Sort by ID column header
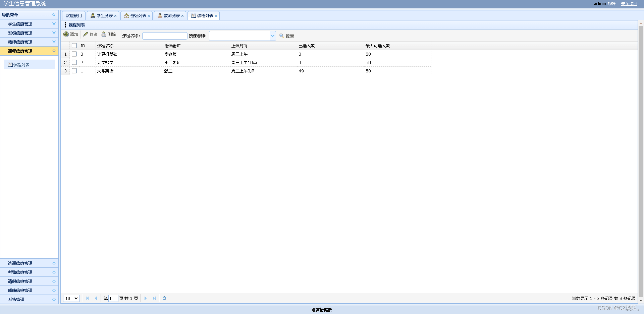Image resolution: width=644 pixels, height=314 pixels. 87,46
